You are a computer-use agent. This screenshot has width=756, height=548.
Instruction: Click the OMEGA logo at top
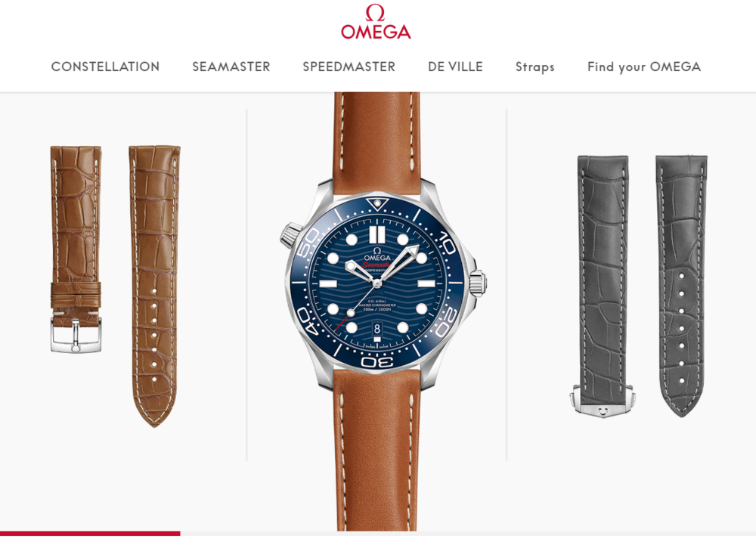point(376,22)
